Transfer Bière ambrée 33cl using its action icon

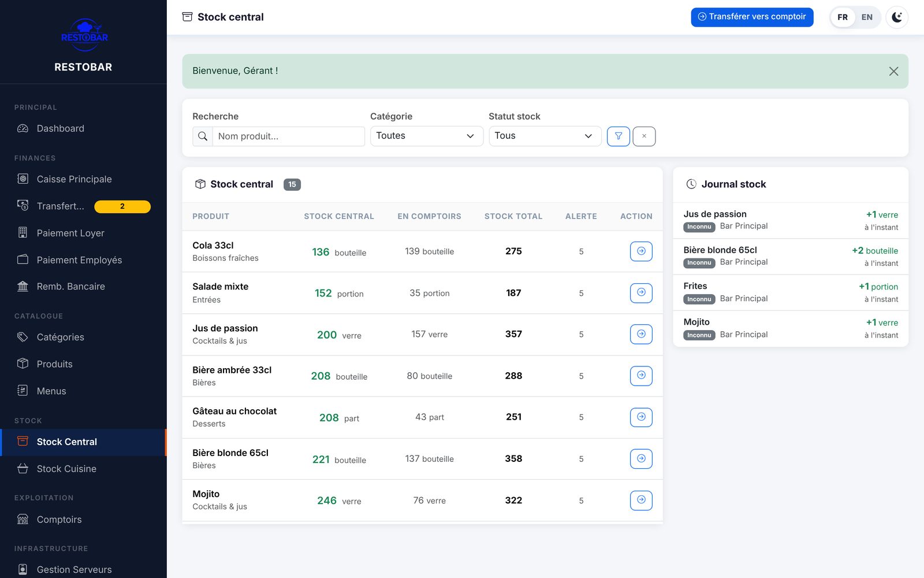tap(641, 376)
